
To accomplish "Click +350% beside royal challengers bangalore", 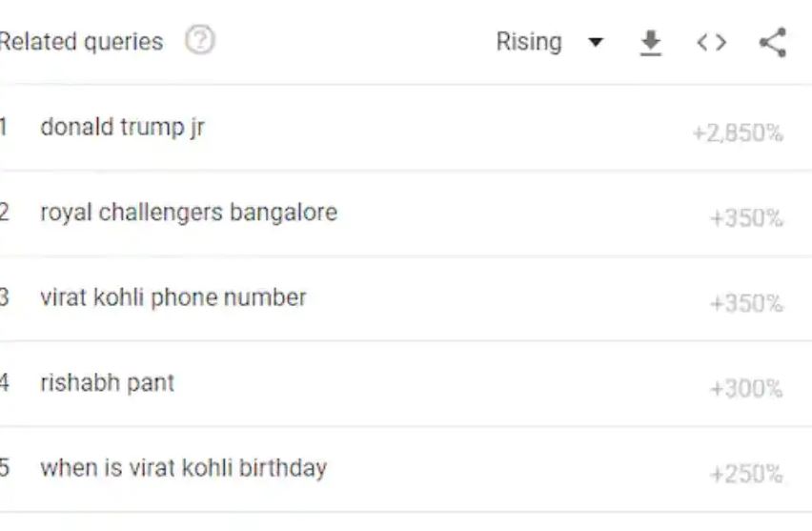I will tap(745, 218).
